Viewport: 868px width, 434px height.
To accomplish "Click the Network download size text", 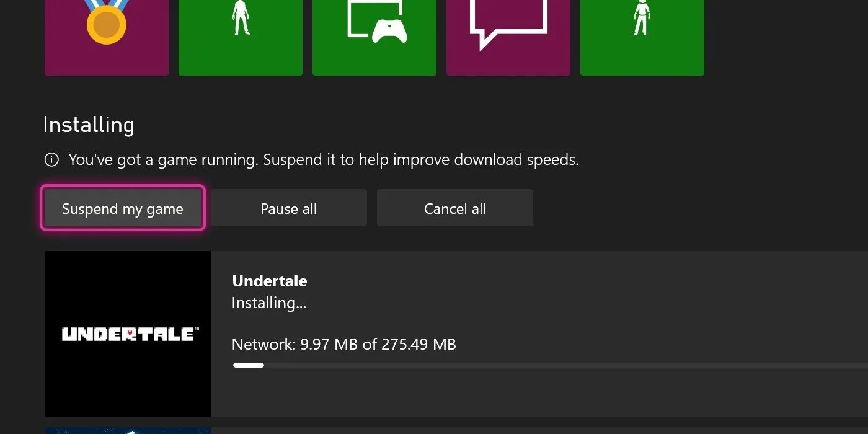I will pyautogui.click(x=343, y=344).
